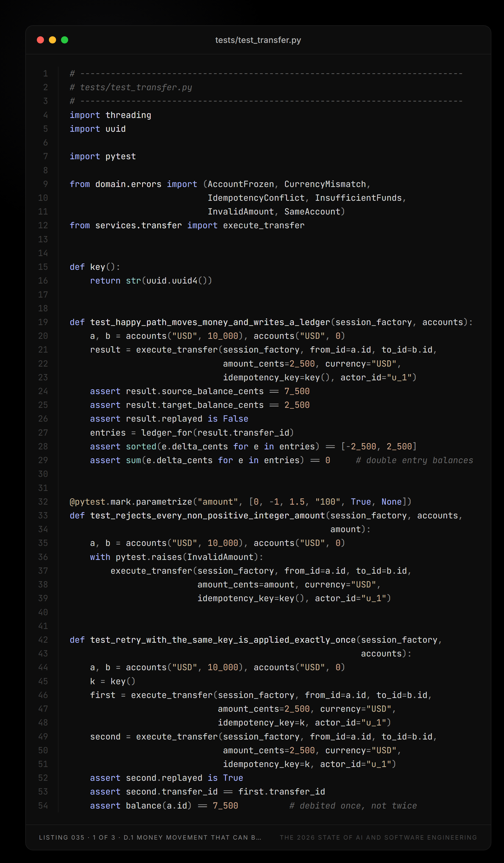
Task: Click the '@pytest.mark.parametrize' decorator
Action: pyautogui.click(x=131, y=502)
